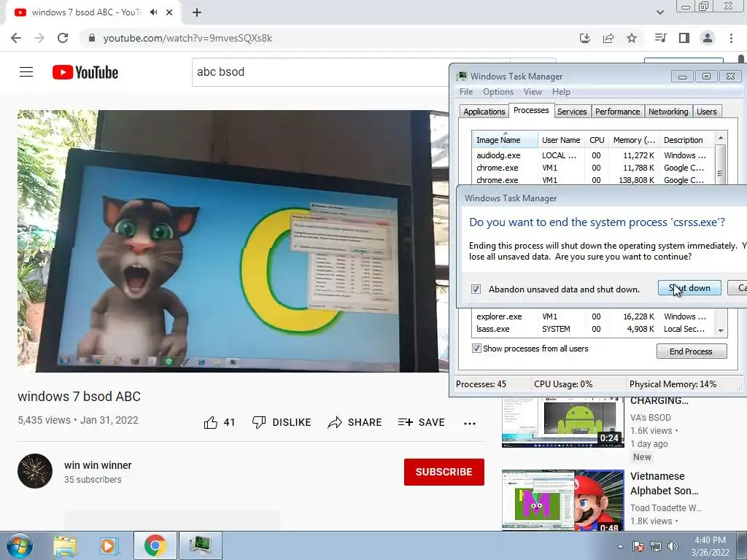Open the install/download page icon in address bar
The height and width of the screenshot is (560, 747).
pos(585,38)
